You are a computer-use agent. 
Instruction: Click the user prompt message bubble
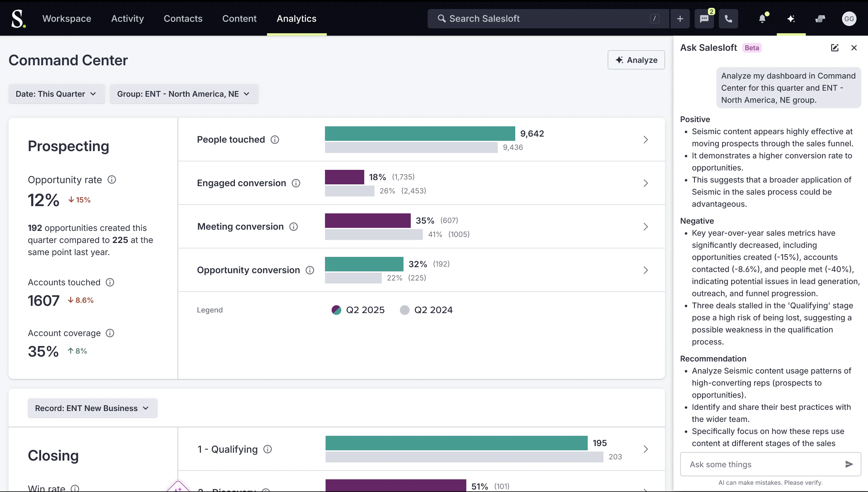click(789, 88)
